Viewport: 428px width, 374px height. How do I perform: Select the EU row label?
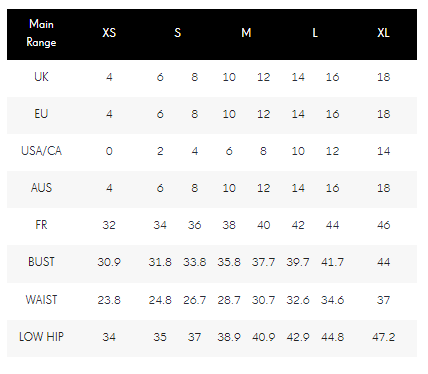41,114
